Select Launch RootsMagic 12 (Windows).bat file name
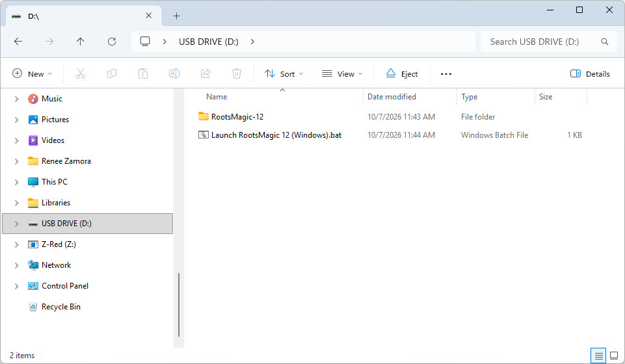The width and height of the screenshot is (625, 364). click(276, 135)
